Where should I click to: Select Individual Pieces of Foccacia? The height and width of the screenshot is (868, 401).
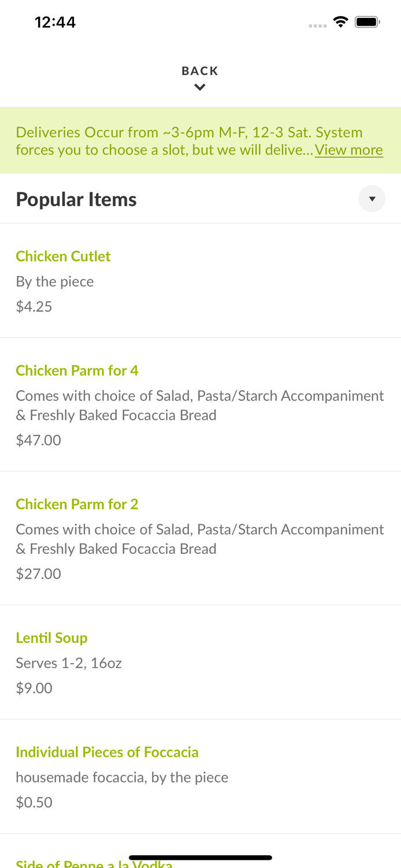[x=108, y=752]
